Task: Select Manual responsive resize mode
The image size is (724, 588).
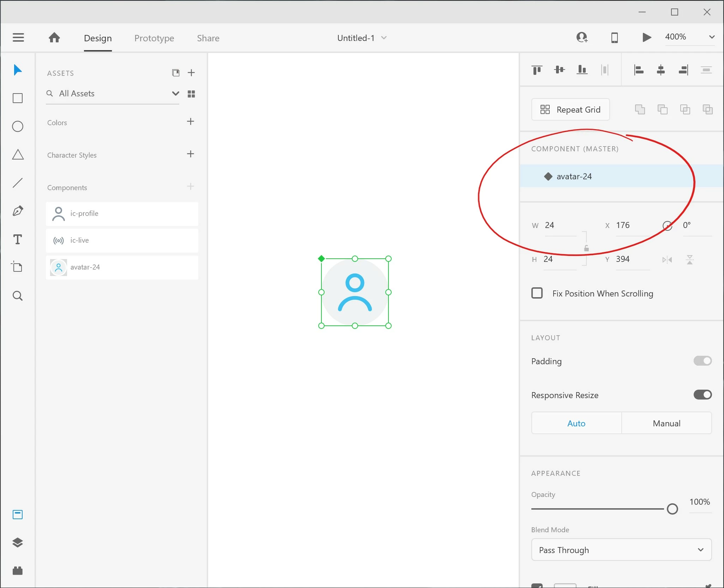Action: 666,423
